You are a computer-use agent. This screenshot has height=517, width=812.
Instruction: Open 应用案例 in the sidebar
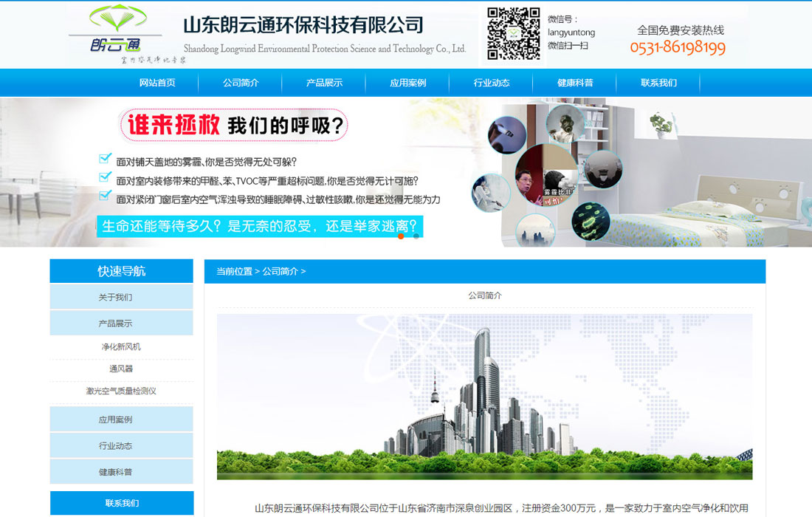(x=122, y=419)
